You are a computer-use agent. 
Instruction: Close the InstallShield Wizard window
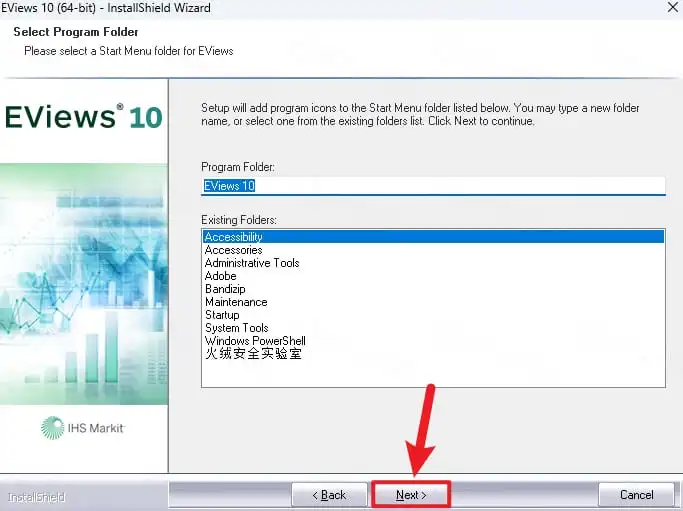(673, 7)
